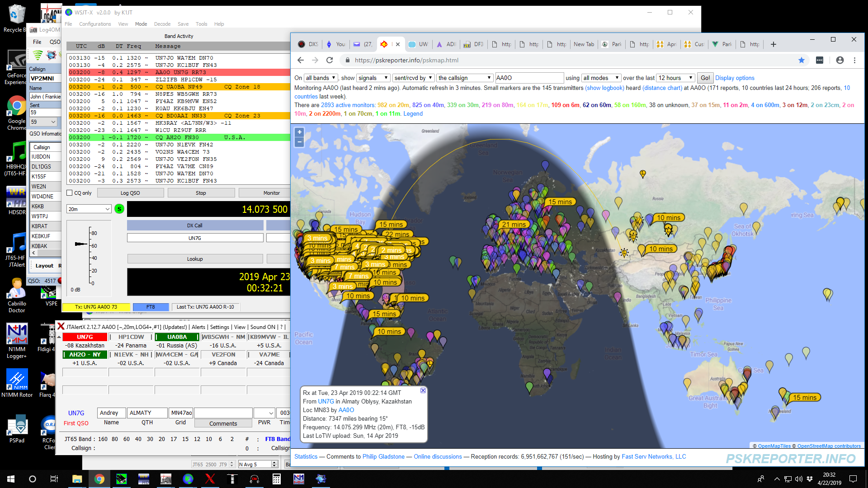Click the Windows Start button
The width and height of the screenshot is (868, 488).
(11, 479)
